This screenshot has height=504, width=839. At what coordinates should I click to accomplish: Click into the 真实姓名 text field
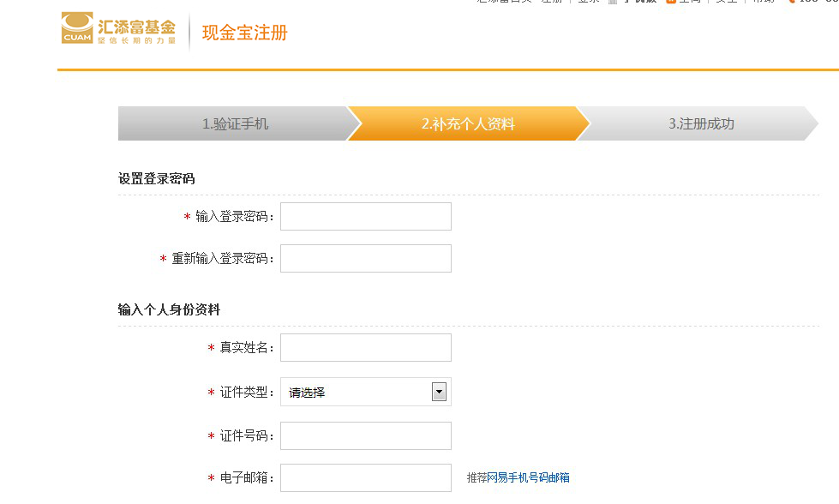pyautogui.click(x=365, y=348)
